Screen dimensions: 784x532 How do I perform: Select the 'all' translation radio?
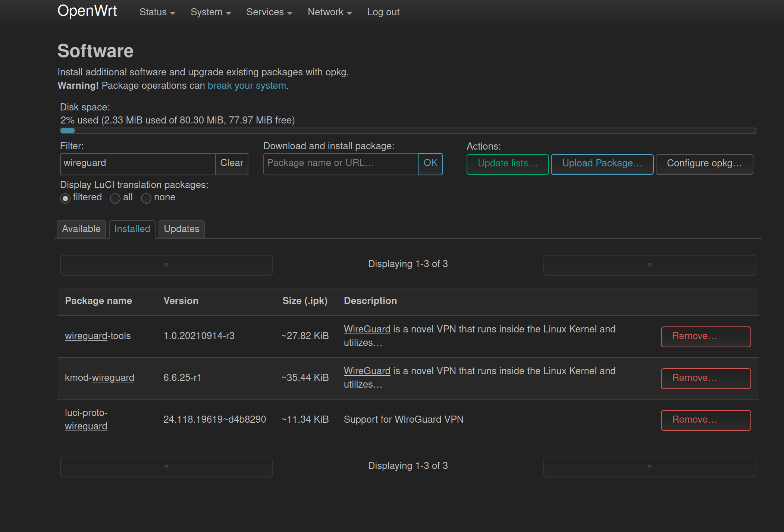click(x=115, y=198)
